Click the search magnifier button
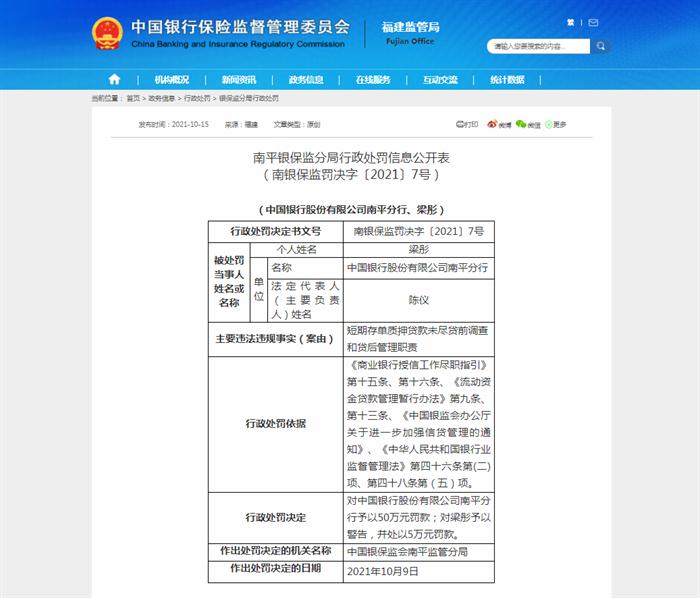 coord(600,46)
